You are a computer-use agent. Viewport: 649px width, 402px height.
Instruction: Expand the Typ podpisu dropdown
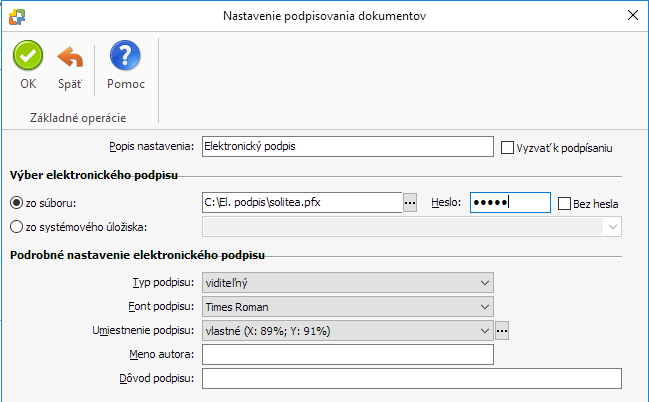click(x=348, y=283)
